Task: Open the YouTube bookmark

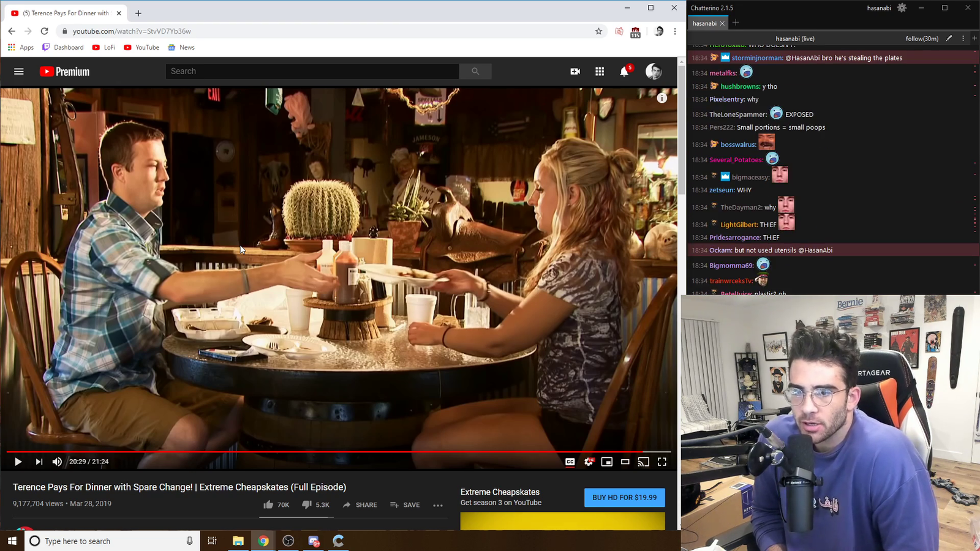Action: 141,47
